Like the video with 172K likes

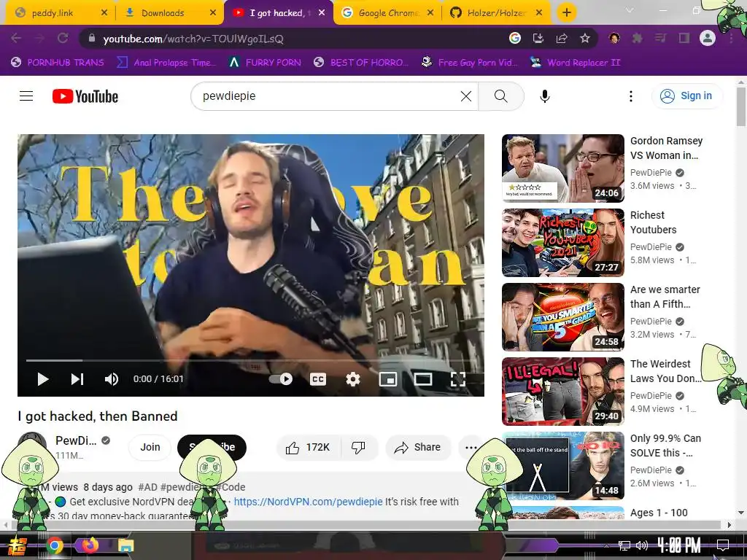[308, 447]
